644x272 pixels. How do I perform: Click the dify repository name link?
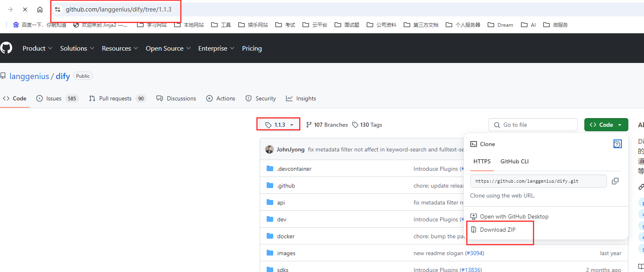pos(63,76)
